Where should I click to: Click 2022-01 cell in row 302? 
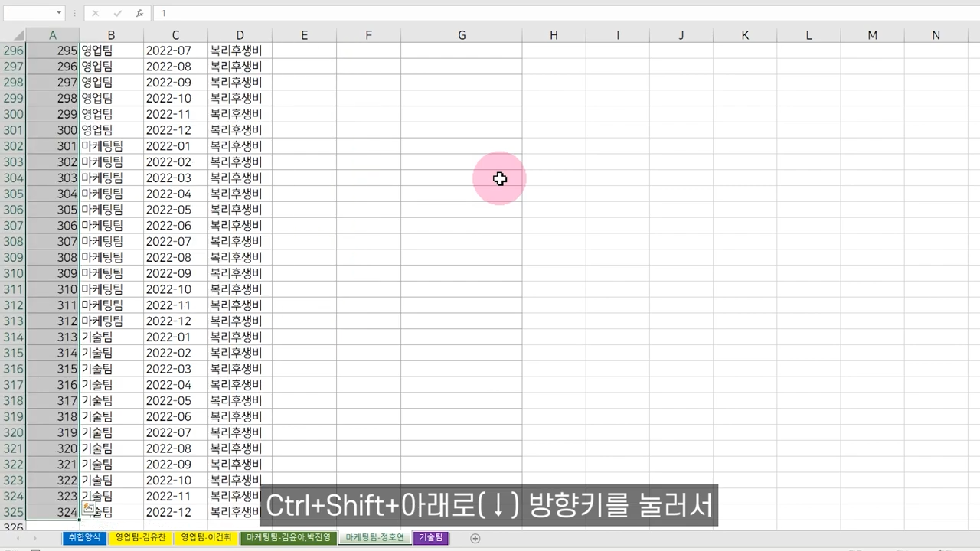coord(175,146)
